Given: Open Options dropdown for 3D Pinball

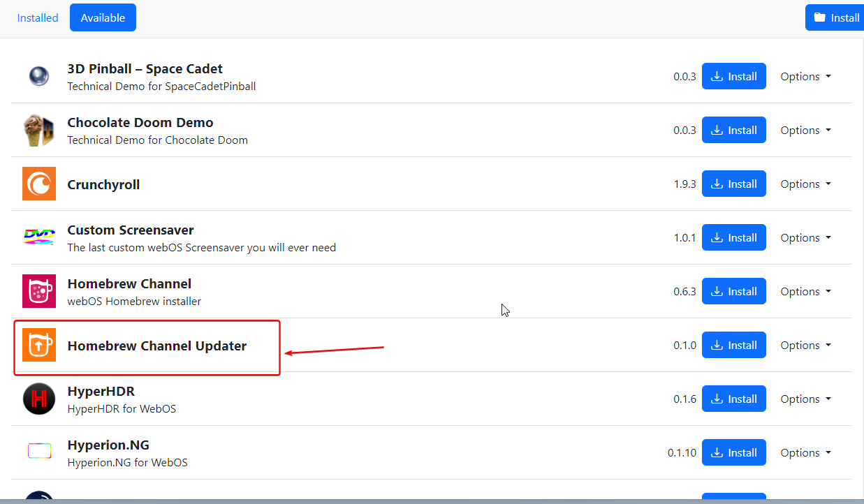Looking at the screenshot, I should pos(805,77).
